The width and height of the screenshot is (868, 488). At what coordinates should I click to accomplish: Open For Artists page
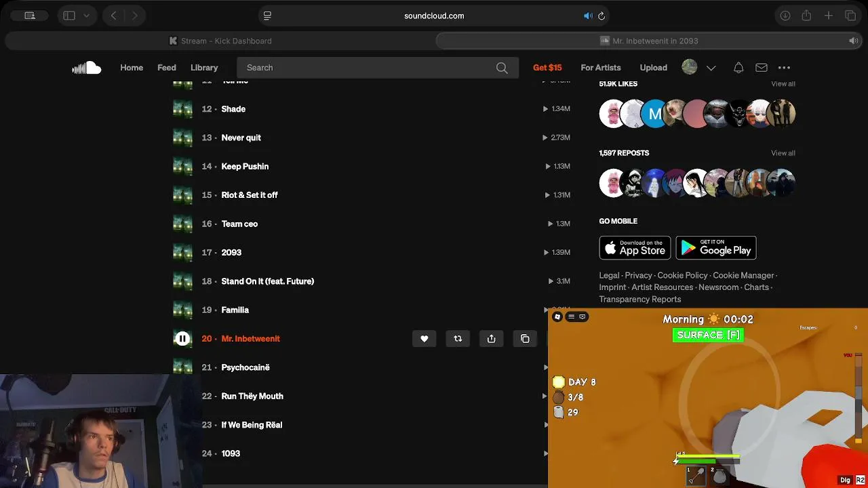pyautogui.click(x=601, y=68)
